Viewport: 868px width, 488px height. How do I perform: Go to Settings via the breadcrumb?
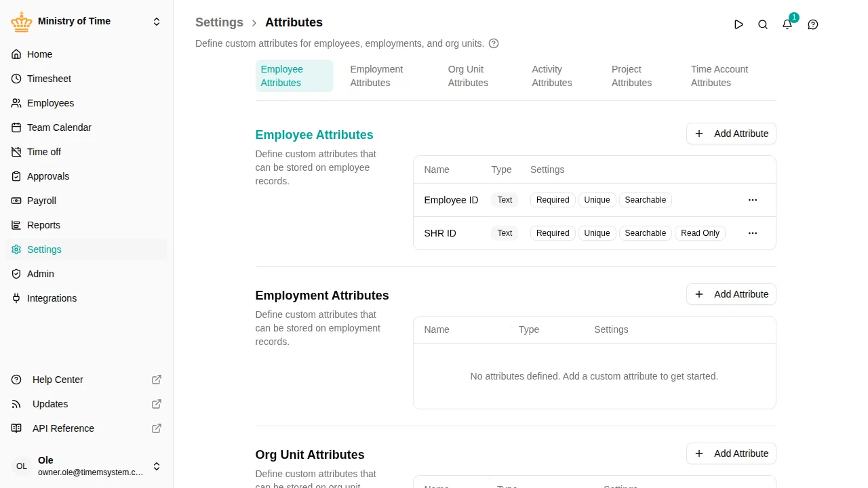(219, 22)
